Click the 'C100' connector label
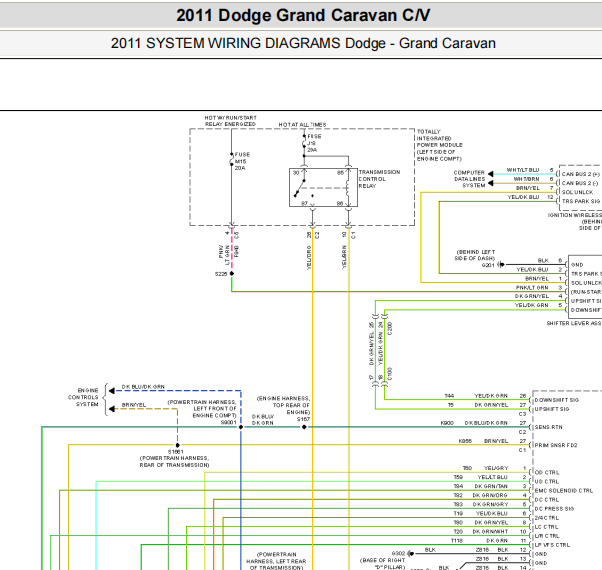This screenshot has width=602, height=570. 390,374
